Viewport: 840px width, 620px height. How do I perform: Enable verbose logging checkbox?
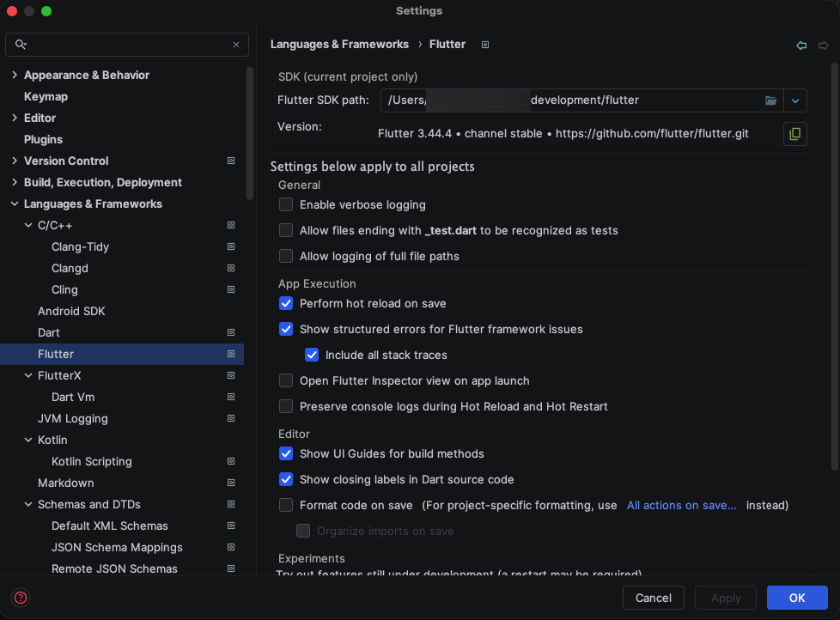click(286, 204)
